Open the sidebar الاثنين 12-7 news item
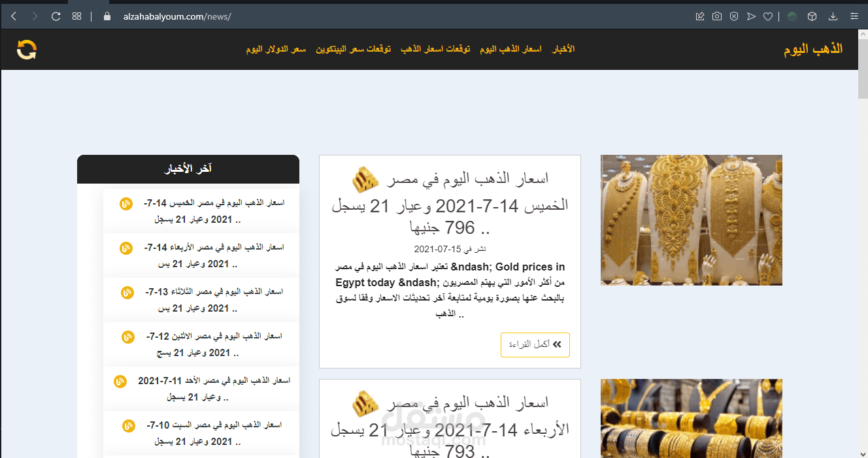Screen dimensions: 868x458 click(x=214, y=344)
